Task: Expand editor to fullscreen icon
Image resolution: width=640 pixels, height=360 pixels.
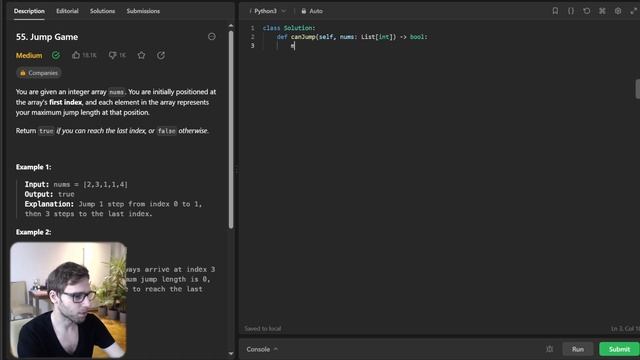Action: click(x=633, y=11)
